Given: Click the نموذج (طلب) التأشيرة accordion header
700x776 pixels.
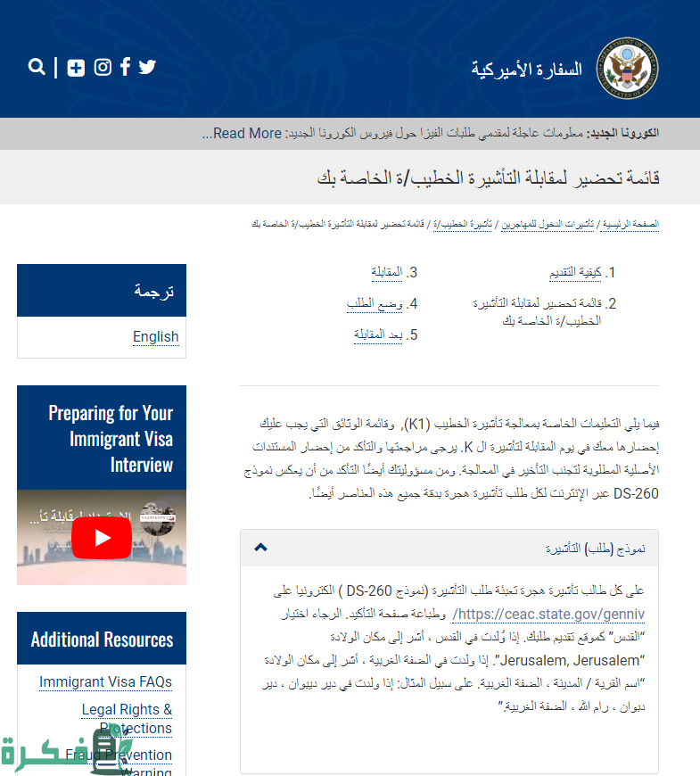Looking at the screenshot, I should [x=449, y=548].
